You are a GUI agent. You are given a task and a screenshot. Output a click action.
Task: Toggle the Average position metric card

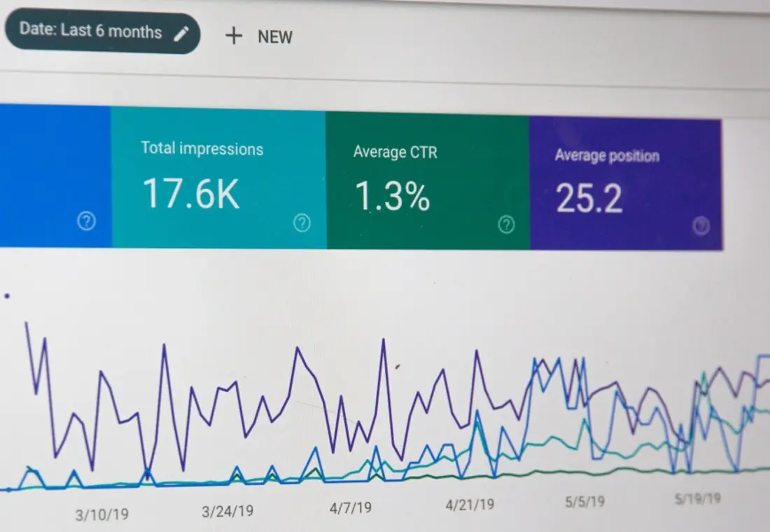(x=625, y=183)
